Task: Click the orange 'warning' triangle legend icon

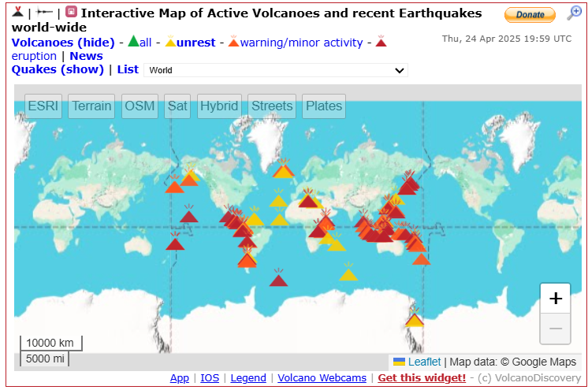Action: pos(233,41)
